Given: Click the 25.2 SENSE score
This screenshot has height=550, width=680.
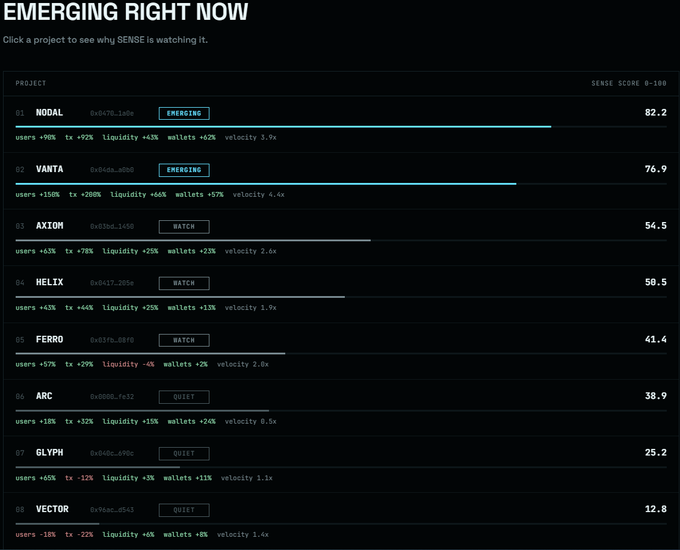Looking at the screenshot, I should 655,453.
